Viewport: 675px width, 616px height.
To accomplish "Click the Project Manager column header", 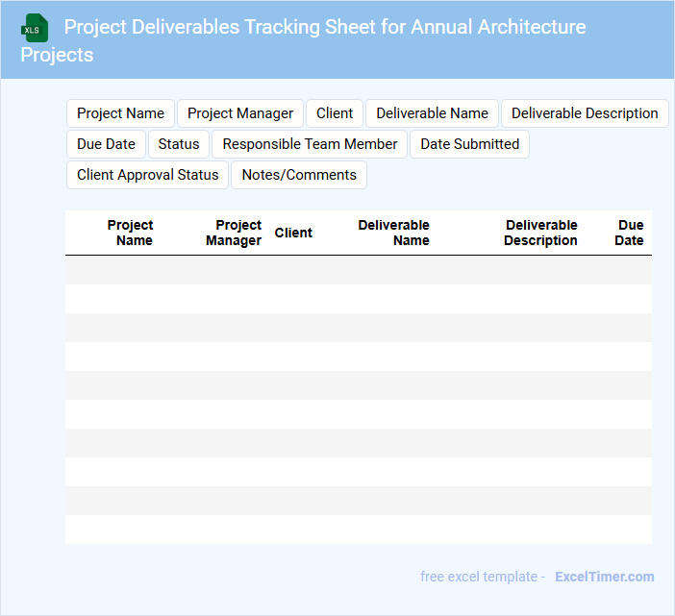I will 234,233.
